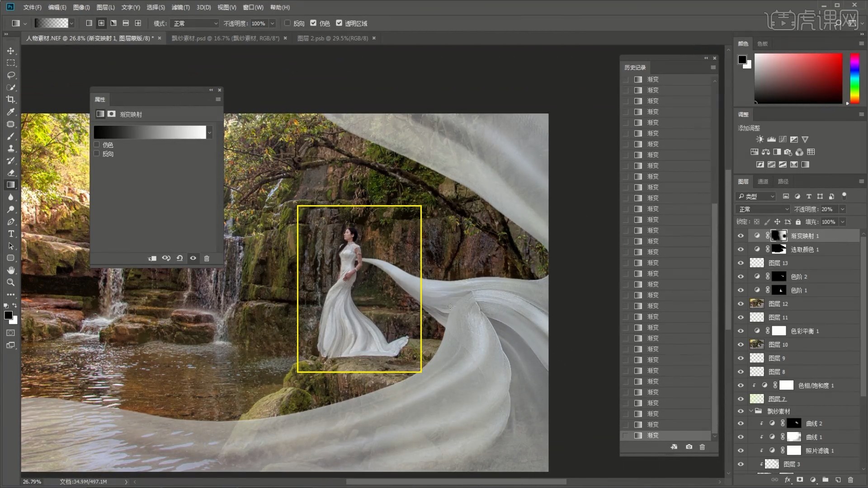Image resolution: width=868 pixels, height=488 pixels.
Task: Open the blend mode 正常 dropdown in options bar
Action: [x=195, y=23]
